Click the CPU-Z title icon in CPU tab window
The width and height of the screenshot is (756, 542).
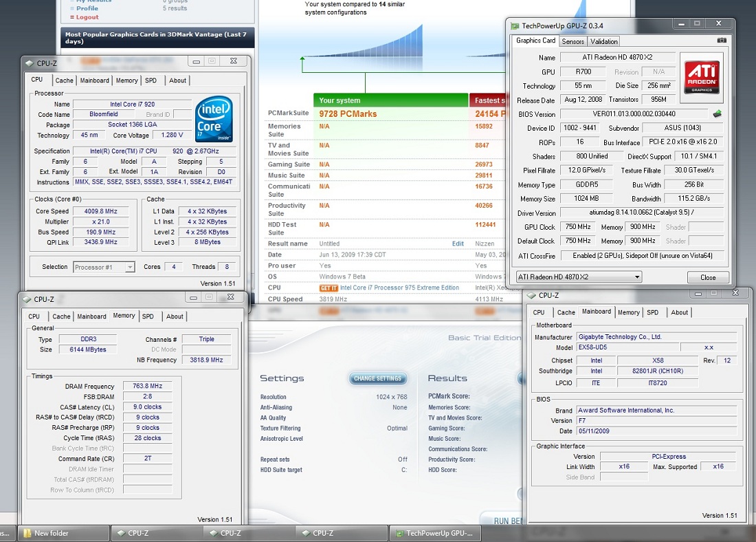(30, 63)
